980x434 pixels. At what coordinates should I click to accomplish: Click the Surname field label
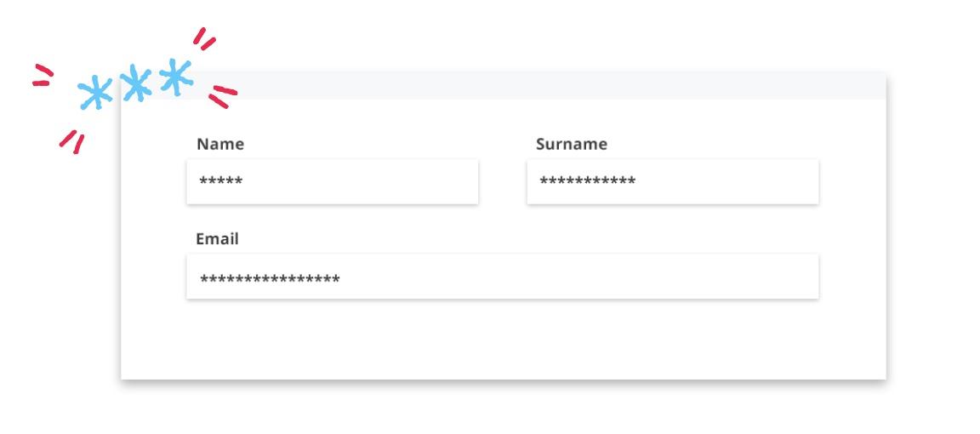572,144
